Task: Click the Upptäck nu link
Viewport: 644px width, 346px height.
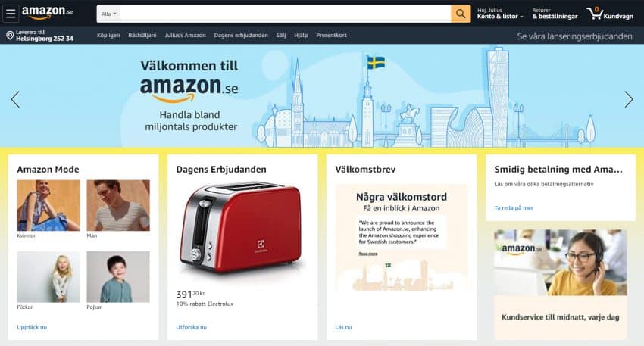Action: coord(32,327)
